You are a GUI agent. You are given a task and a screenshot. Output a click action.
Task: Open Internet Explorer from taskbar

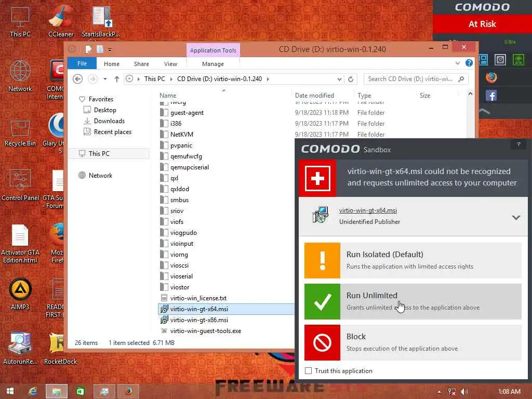33,391
